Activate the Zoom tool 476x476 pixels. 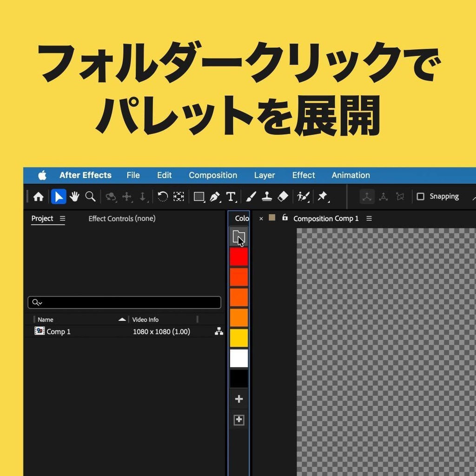(90, 196)
